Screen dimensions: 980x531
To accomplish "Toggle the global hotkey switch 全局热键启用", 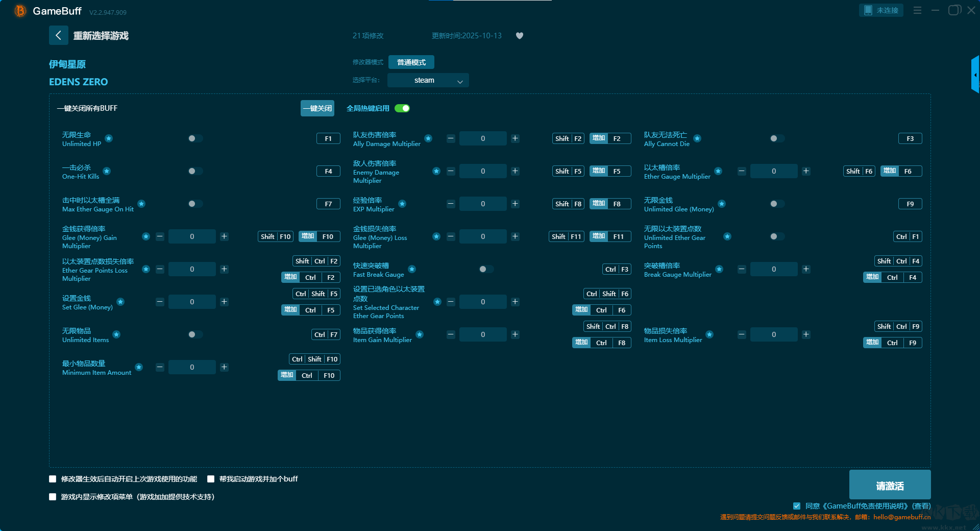I will pos(402,108).
